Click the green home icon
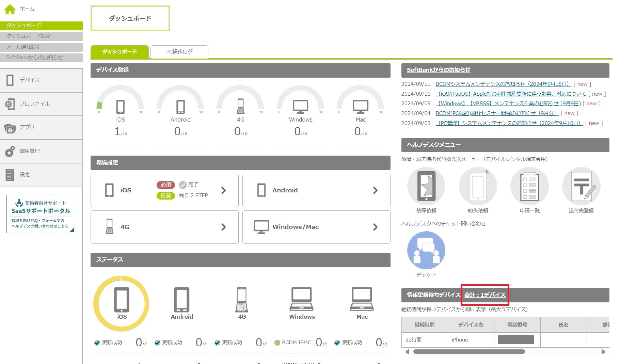This screenshot has width=620, height=364. [x=10, y=9]
